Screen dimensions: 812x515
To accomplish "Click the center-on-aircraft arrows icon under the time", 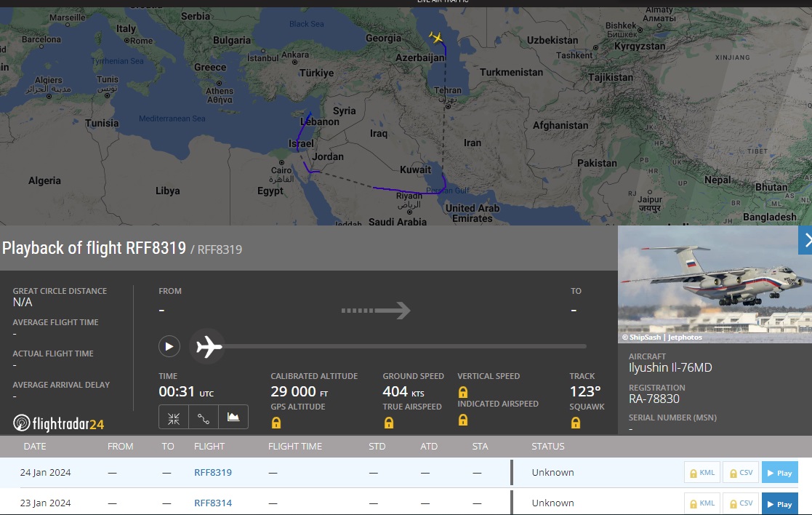I will 174,417.
